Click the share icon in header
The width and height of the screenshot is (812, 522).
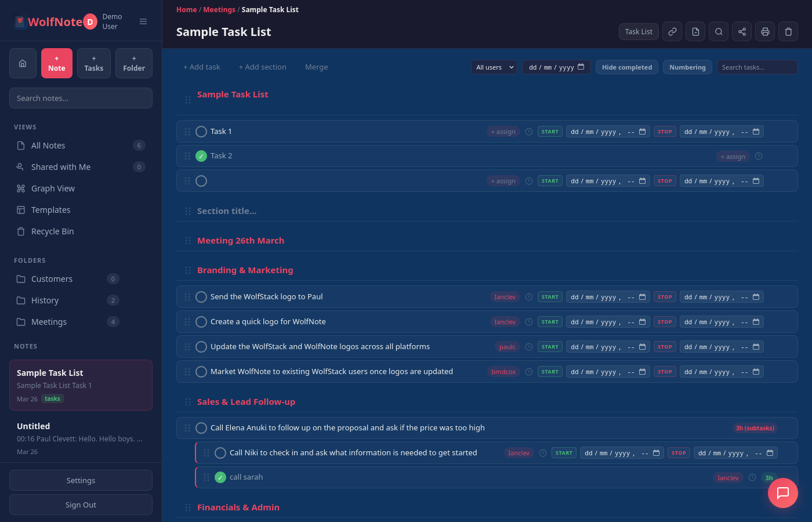pos(742,32)
